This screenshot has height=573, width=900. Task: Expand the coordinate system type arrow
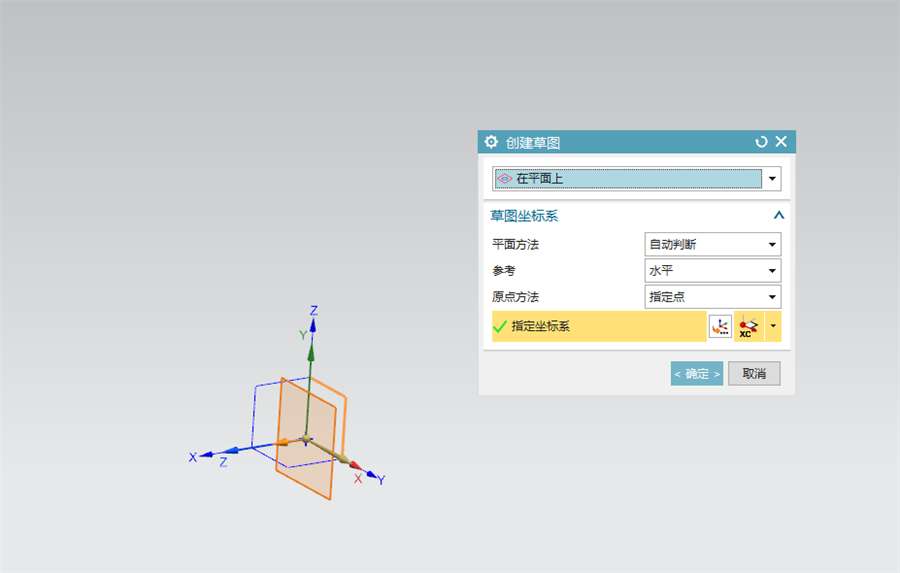click(x=773, y=326)
